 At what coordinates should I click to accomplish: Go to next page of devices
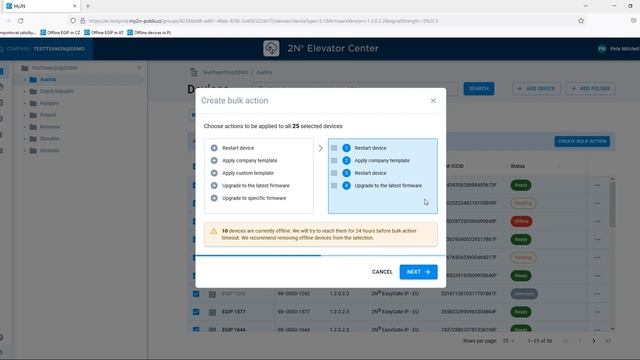pyautogui.click(x=594, y=341)
